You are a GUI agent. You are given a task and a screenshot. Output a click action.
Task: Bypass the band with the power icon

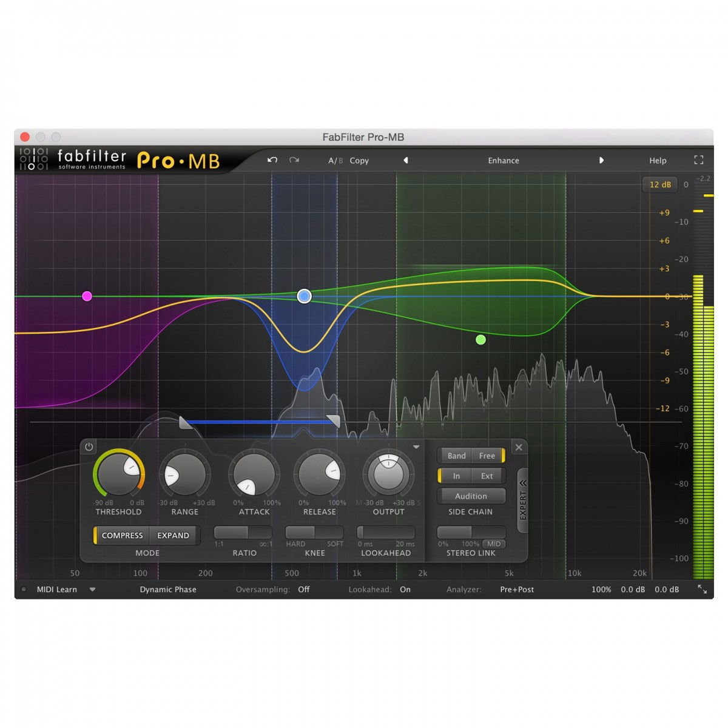click(89, 447)
